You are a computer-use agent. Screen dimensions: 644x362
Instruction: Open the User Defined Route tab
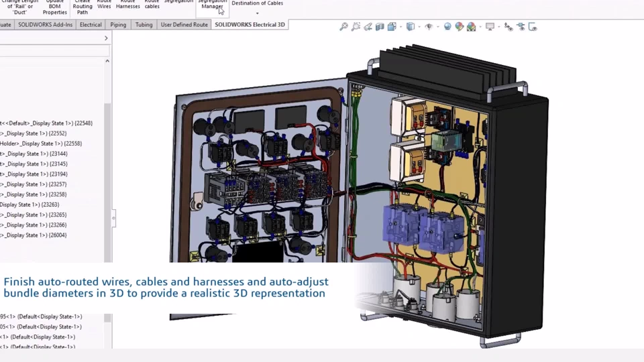pyautogui.click(x=184, y=25)
